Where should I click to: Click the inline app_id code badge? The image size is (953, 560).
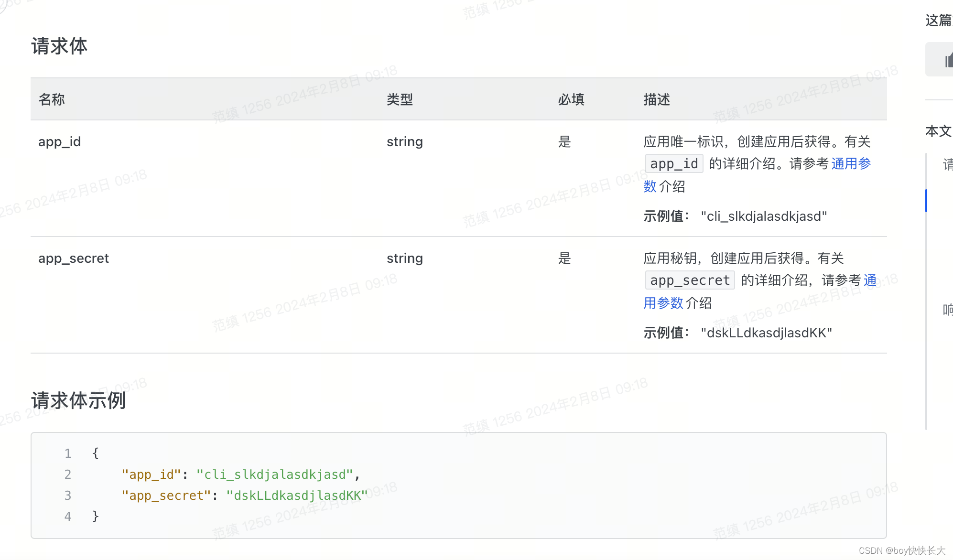[674, 163]
